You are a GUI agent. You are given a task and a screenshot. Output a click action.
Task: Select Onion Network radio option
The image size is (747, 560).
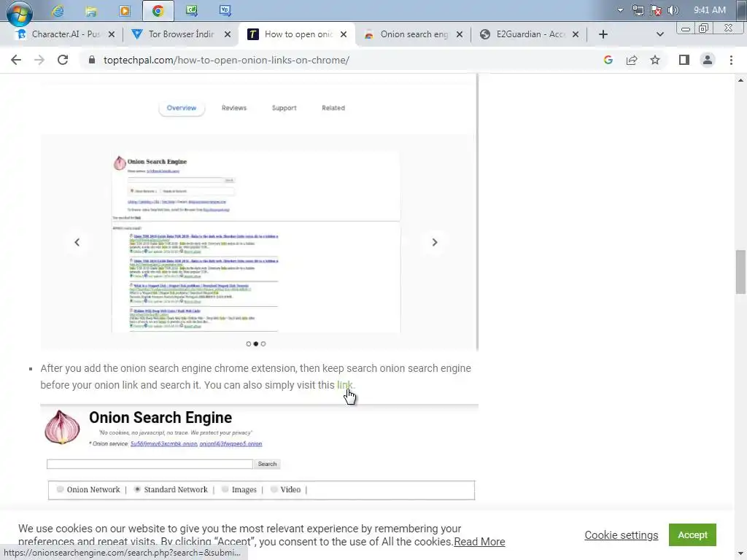pyautogui.click(x=60, y=489)
